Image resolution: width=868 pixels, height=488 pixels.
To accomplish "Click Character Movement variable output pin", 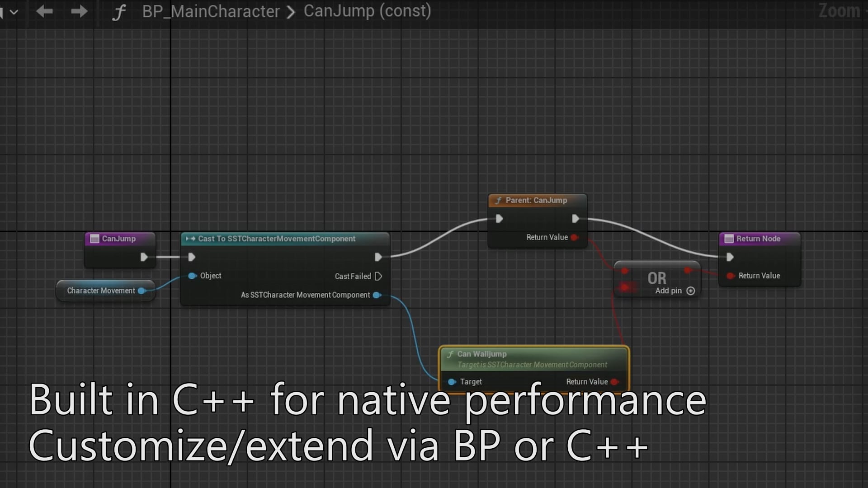I will point(142,291).
